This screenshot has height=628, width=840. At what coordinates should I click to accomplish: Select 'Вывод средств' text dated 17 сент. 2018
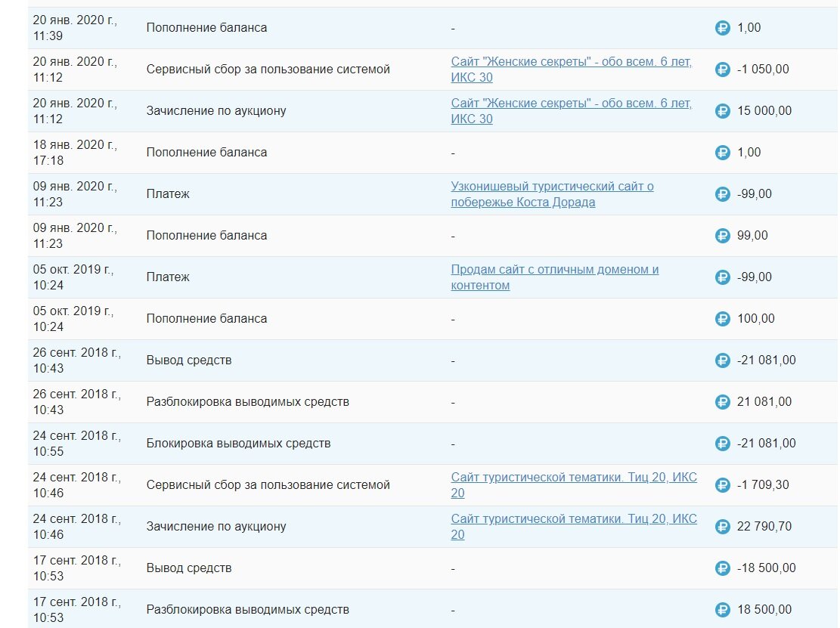[188, 568]
